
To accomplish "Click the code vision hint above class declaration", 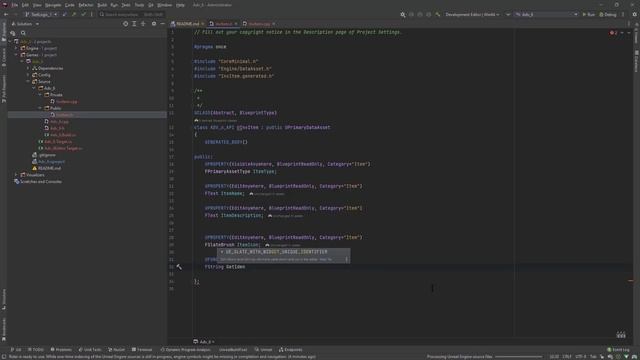I will tap(216, 121).
